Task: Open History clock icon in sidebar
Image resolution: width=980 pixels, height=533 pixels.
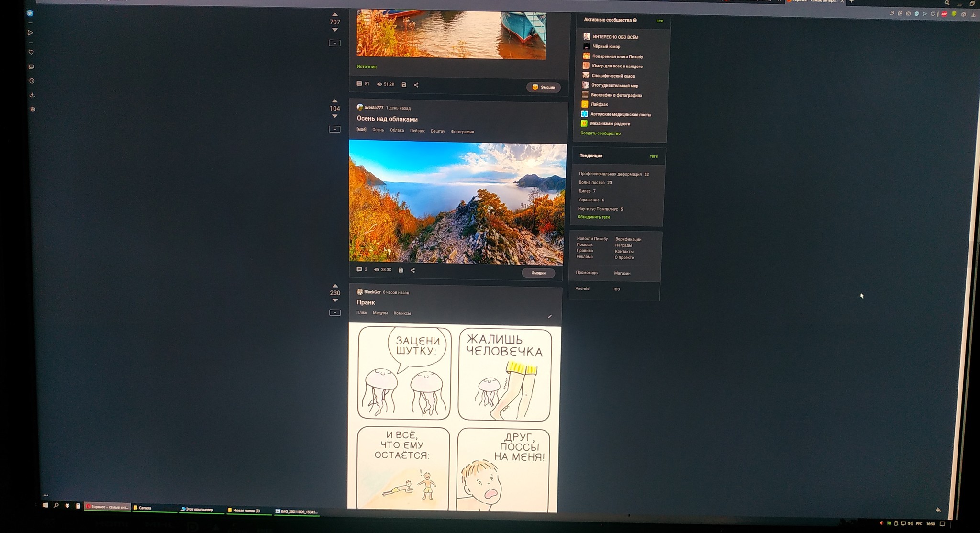Action: [32, 81]
